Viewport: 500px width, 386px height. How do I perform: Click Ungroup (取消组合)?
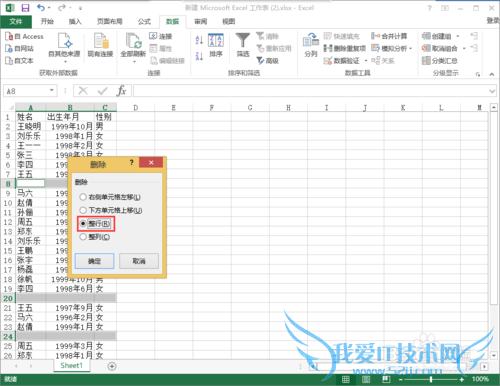tap(440, 49)
